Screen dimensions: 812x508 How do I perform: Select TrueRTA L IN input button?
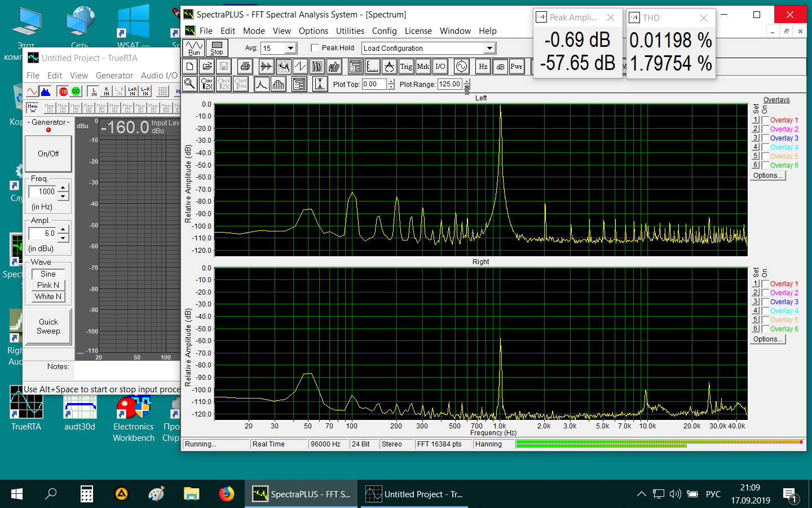94,91
